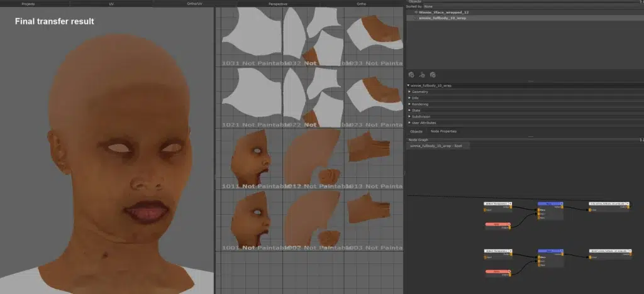Select UV patch 1002
Image resolution: width=644 pixels, height=294 pixels.
click(x=313, y=221)
